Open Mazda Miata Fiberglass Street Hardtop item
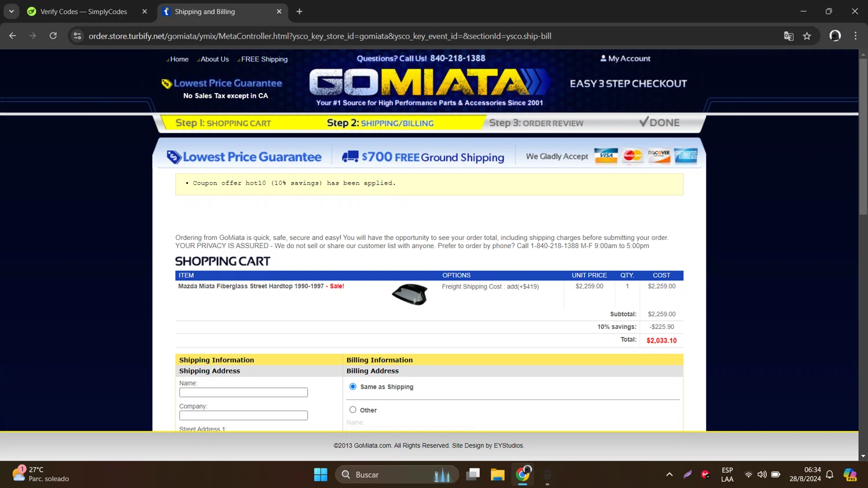 pos(251,286)
